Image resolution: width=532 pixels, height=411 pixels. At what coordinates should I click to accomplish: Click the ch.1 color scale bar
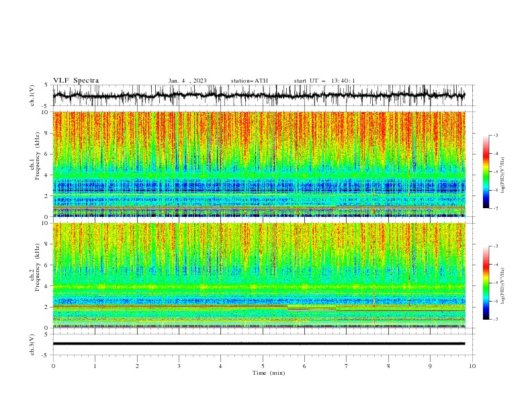(x=486, y=172)
